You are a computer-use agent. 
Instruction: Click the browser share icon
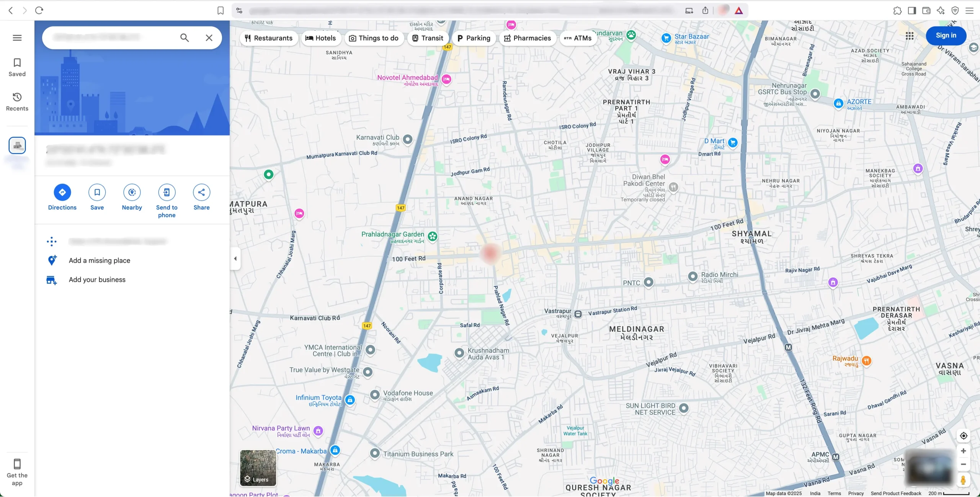705,10
